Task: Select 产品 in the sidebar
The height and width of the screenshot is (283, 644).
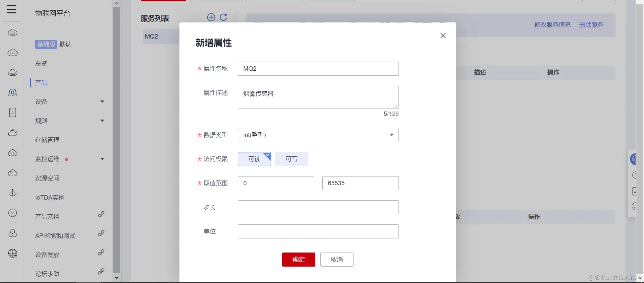Action: [x=41, y=83]
